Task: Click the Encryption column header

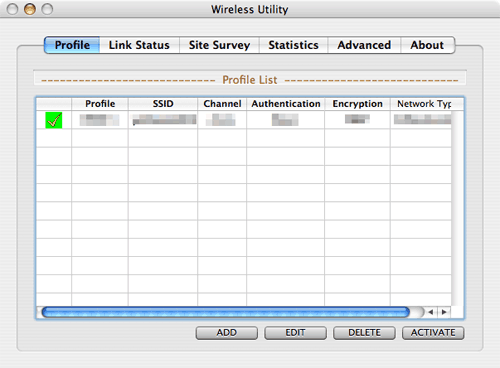Action: pyautogui.click(x=357, y=104)
